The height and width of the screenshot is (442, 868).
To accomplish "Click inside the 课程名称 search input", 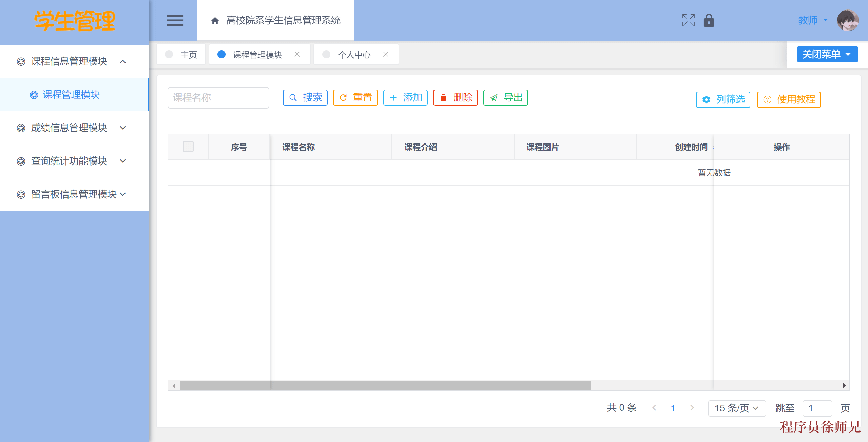I will (x=218, y=98).
